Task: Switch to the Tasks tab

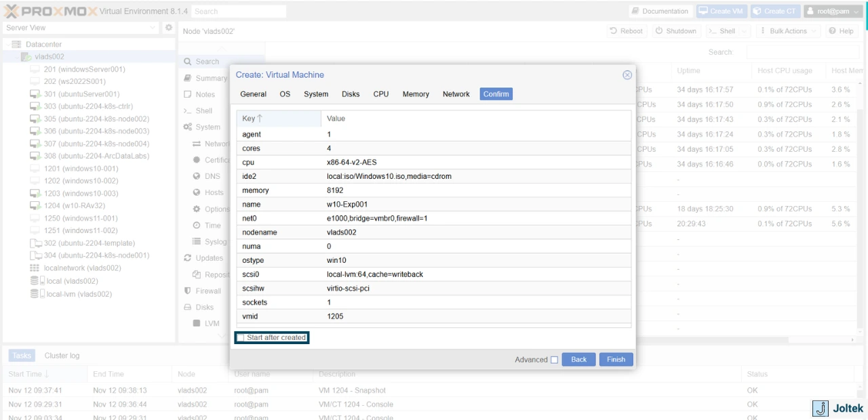Action: click(x=22, y=356)
